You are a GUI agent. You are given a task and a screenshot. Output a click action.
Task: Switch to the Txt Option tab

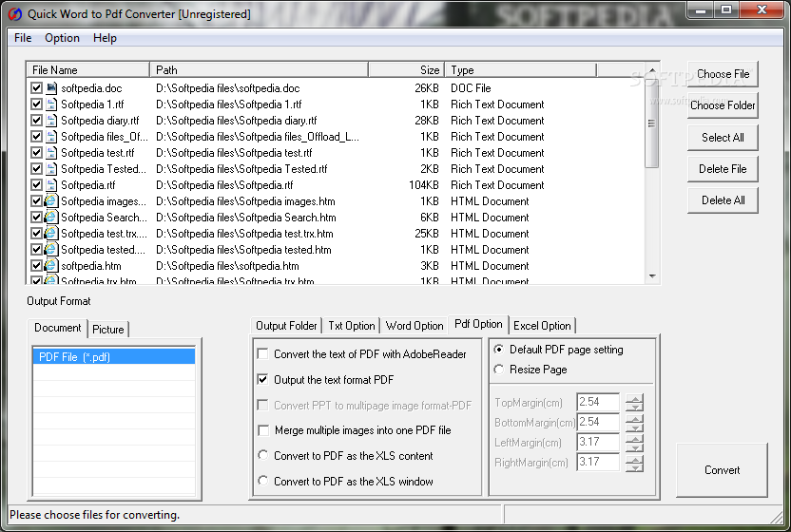click(x=352, y=326)
